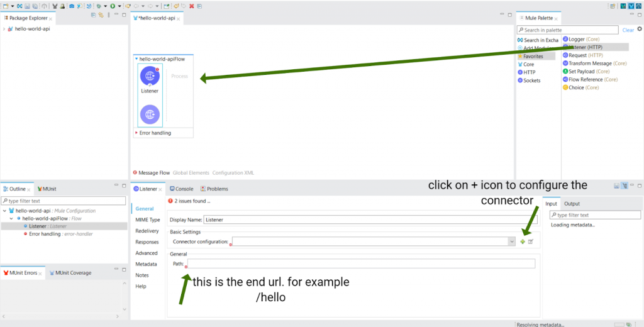Select Flow Reference (Core) in palette
644x327 pixels.
click(x=590, y=79)
